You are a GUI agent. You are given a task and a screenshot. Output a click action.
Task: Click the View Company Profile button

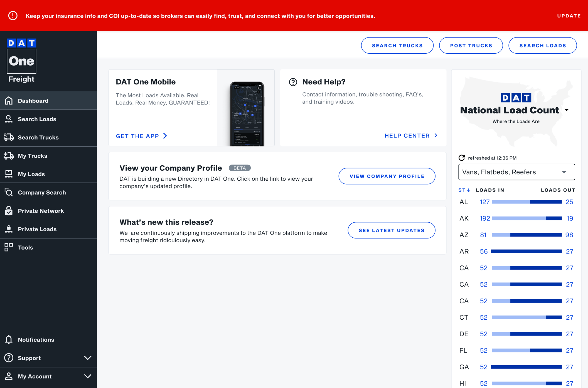[387, 176]
